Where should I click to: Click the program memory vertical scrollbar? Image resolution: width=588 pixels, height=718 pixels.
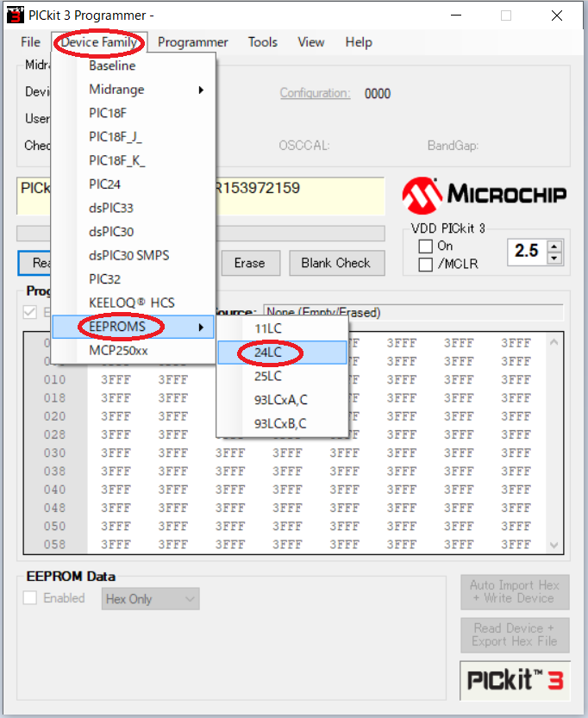[x=554, y=440]
